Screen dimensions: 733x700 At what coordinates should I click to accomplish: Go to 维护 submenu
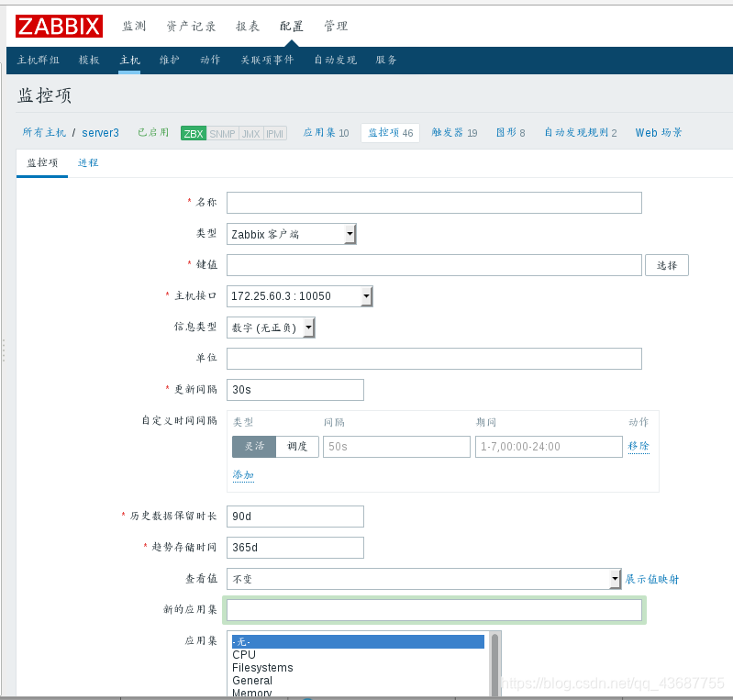click(169, 60)
